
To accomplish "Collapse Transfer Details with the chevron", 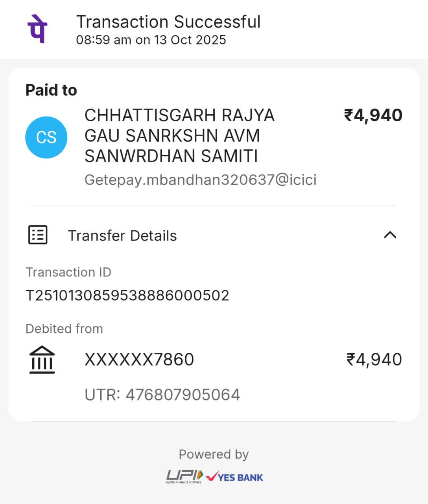I will point(390,235).
